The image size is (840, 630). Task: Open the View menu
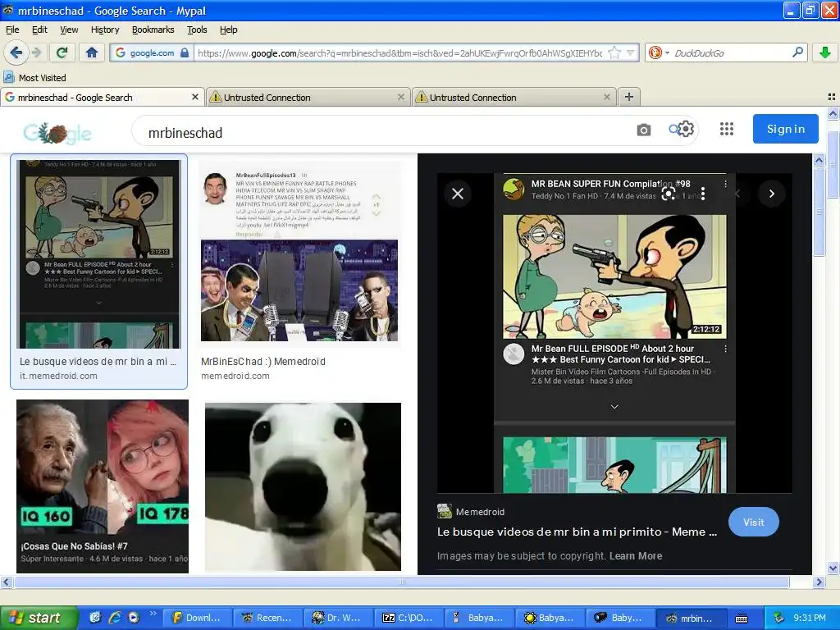point(69,30)
